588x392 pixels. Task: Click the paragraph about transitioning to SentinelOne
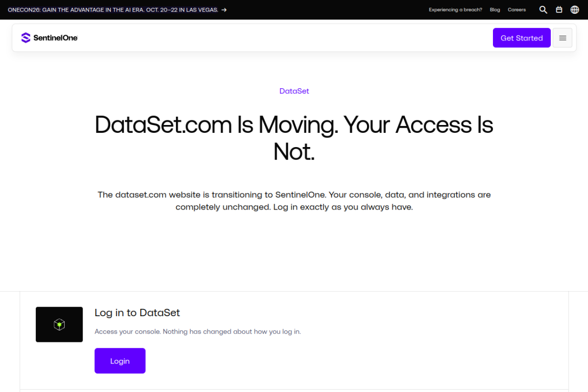click(294, 201)
